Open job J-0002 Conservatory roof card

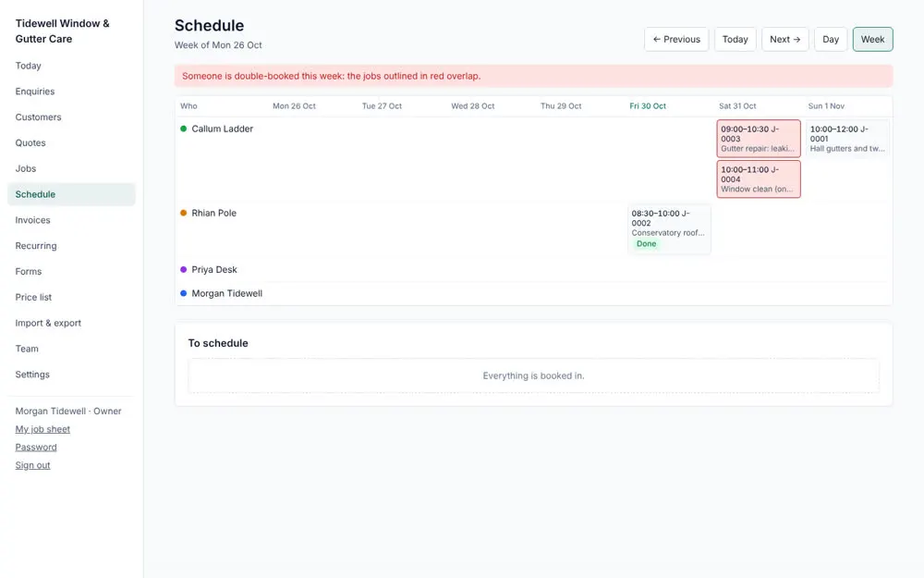pyautogui.click(x=669, y=229)
